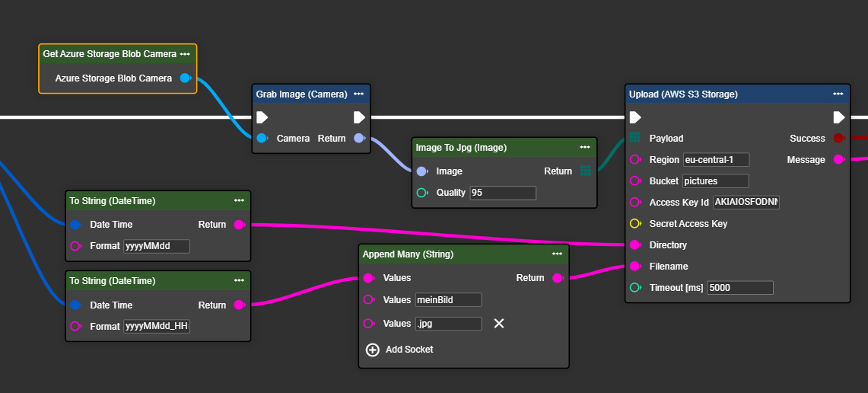Remove the .jpg Values socket with X
Screen dimensions: 868x393
pyautogui.click(x=499, y=324)
